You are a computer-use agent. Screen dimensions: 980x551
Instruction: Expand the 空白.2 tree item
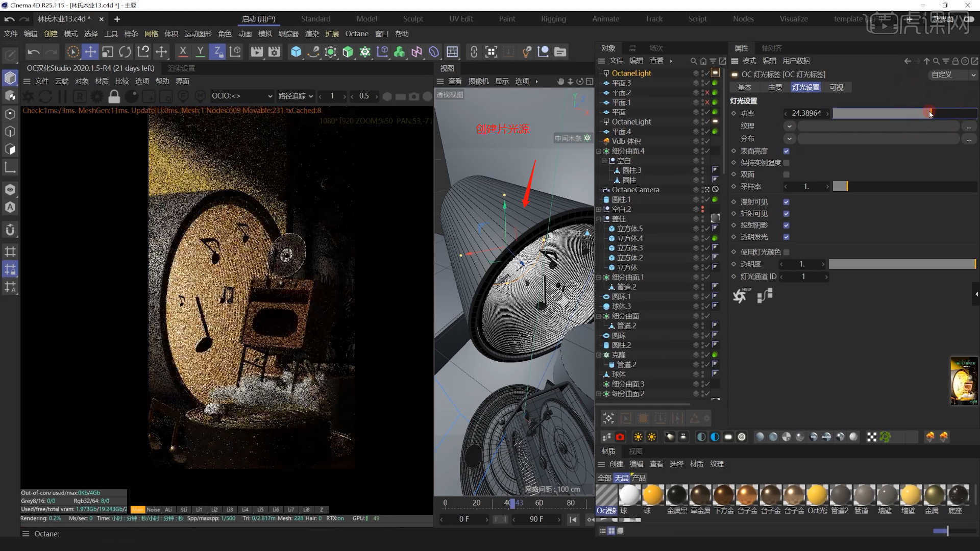point(599,209)
